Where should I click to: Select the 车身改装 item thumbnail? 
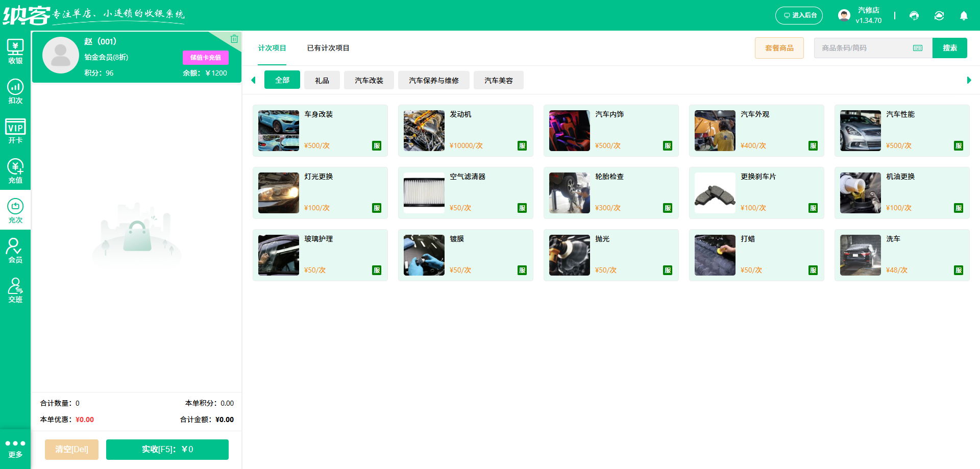pyautogui.click(x=279, y=131)
